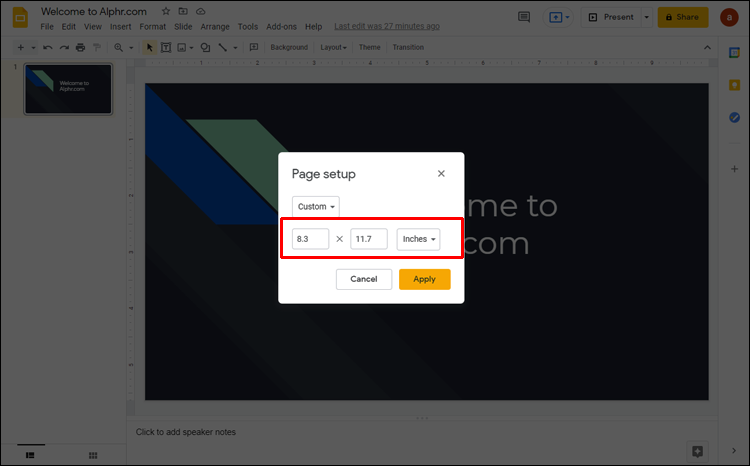Click the Share button
Image resolution: width=750 pixels, height=466 pixels.
pos(683,17)
